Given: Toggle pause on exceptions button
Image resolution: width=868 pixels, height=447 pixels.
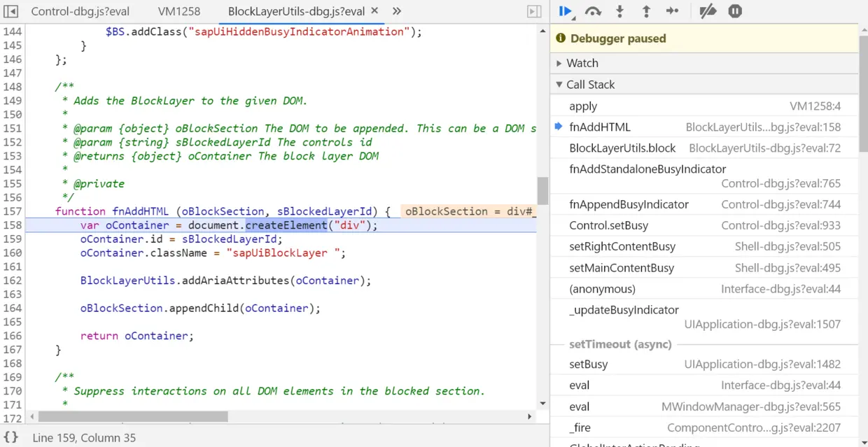Looking at the screenshot, I should [735, 11].
